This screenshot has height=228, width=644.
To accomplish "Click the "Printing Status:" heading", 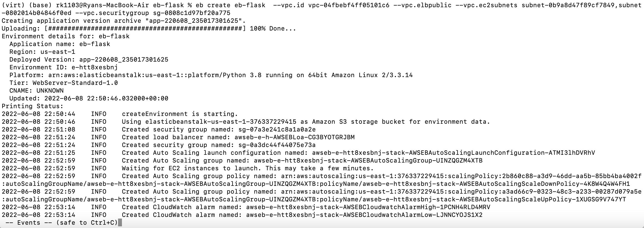I will [x=32, y=106].
